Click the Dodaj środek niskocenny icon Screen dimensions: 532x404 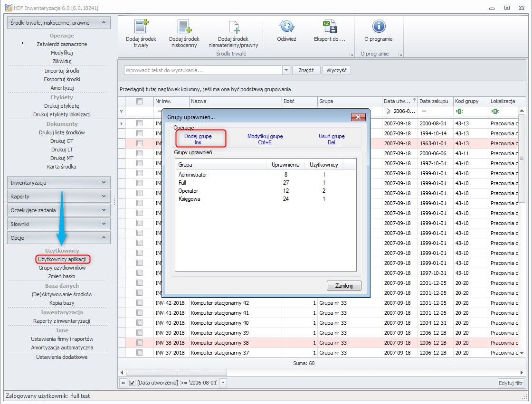(x=184, y=27)
